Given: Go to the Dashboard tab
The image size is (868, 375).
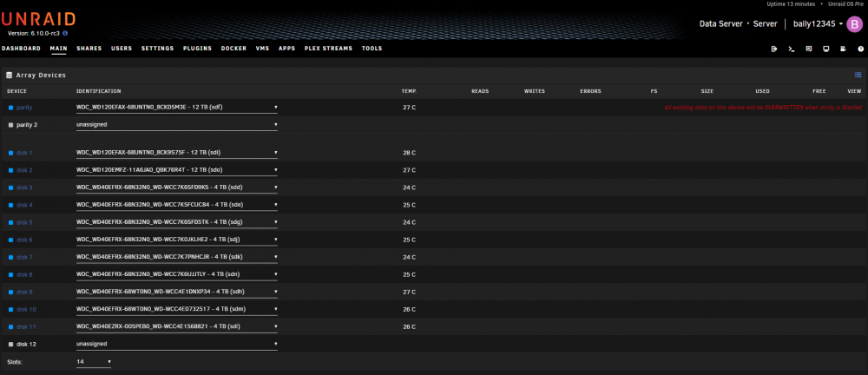Looking at the screenshot, I should coord(21,49).
